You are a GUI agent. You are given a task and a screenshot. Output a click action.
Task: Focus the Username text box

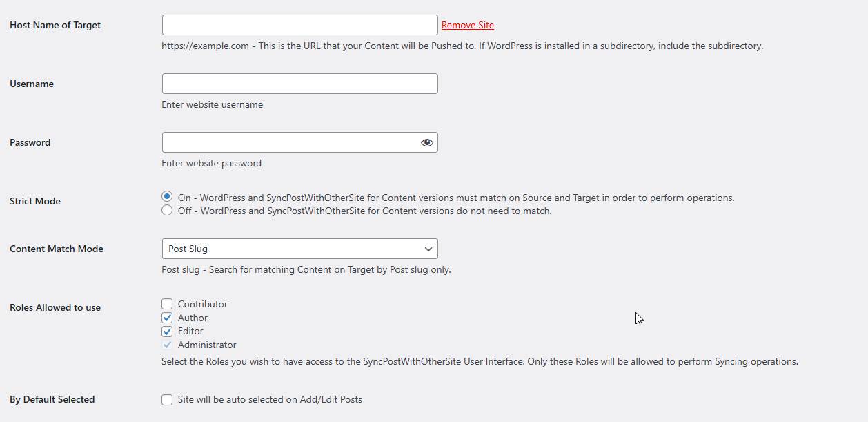click(x=299, y=84)
